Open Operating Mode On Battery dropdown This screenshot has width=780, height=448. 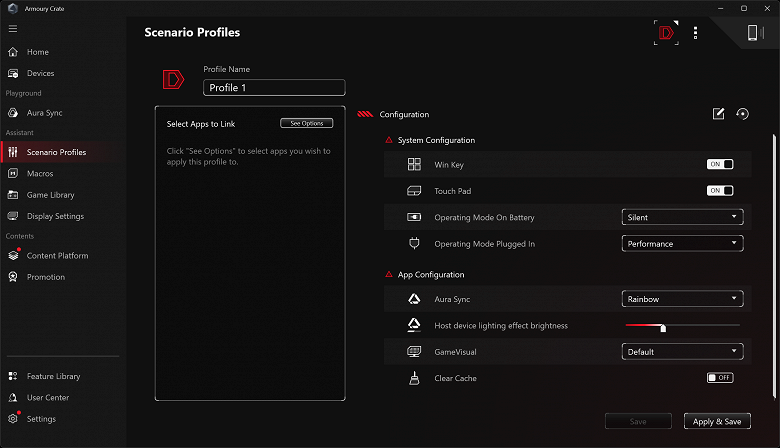click(x=683, y=217)
